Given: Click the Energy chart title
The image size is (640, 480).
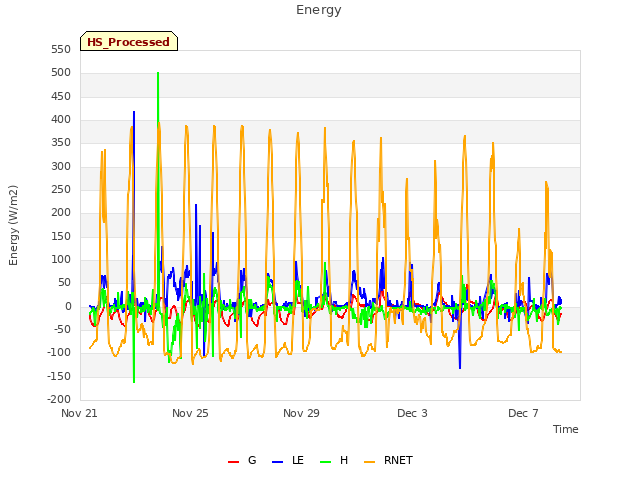Looking at the screenshot, I should [318, 10].
